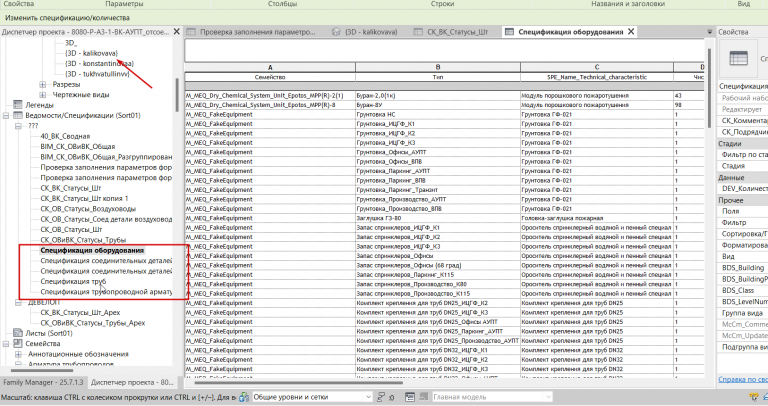
Task: Click the schedule view vertical scrollbar
Action: pos(709,88)
